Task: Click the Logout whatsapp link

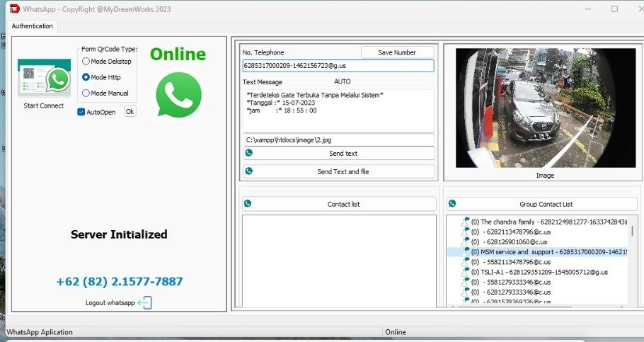Action: point(110,303)
